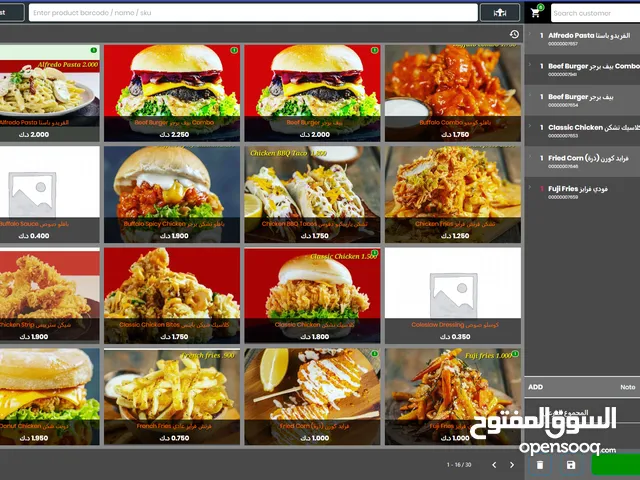Go to previous product page arrow
Image resolution: width=640 pixels, height=480 pixels.
(x=494, y=465)
